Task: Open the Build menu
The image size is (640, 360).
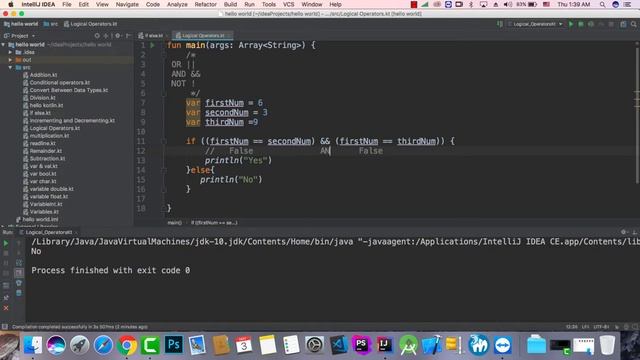Action: click(230, 4)
